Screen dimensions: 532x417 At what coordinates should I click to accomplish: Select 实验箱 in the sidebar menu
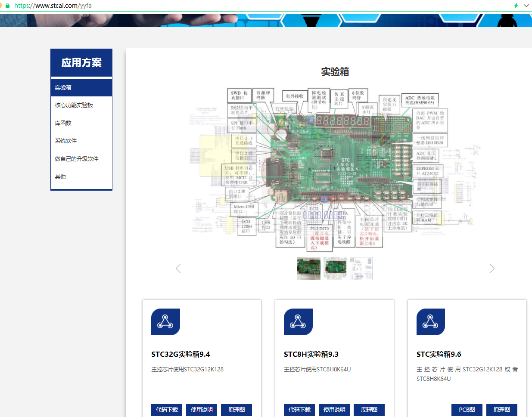[x=81, y=87]
